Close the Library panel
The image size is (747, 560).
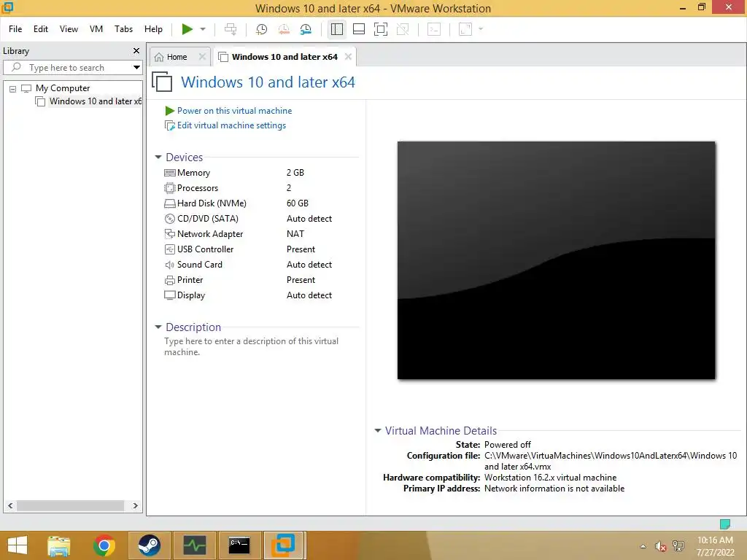[136, 50]
